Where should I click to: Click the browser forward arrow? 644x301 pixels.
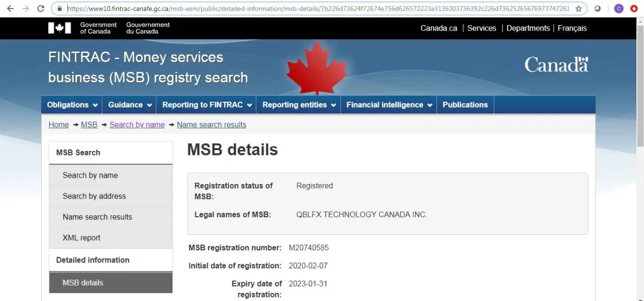(26, 9)
